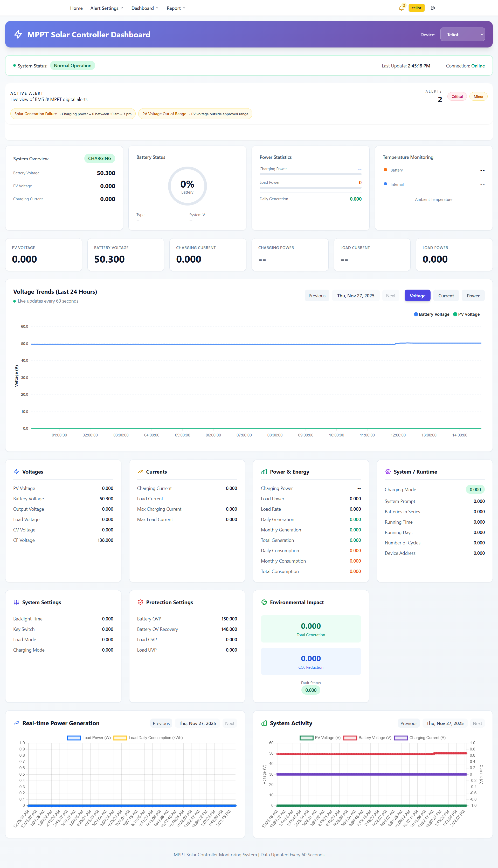Expand the Report menu
The width and height of the screenshot is (498, 868).
pyautogui.click(x=176, y=8)
